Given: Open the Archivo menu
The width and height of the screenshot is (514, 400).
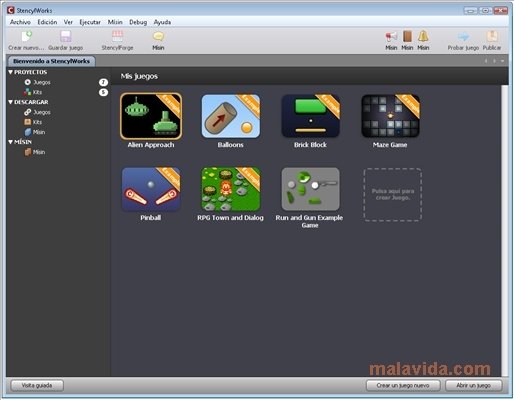Looking at the screenshot, I should click(x=20, y=22).
